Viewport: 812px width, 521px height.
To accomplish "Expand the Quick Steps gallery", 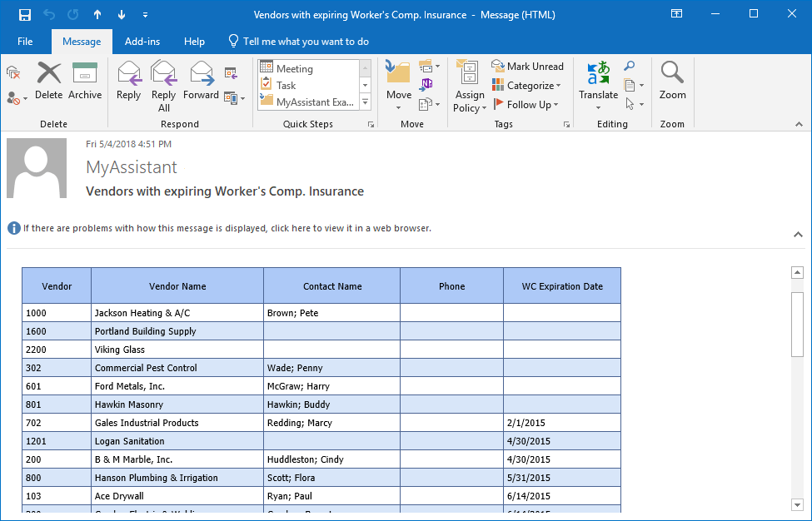I will pyautogui.click(x=365, y=102).
